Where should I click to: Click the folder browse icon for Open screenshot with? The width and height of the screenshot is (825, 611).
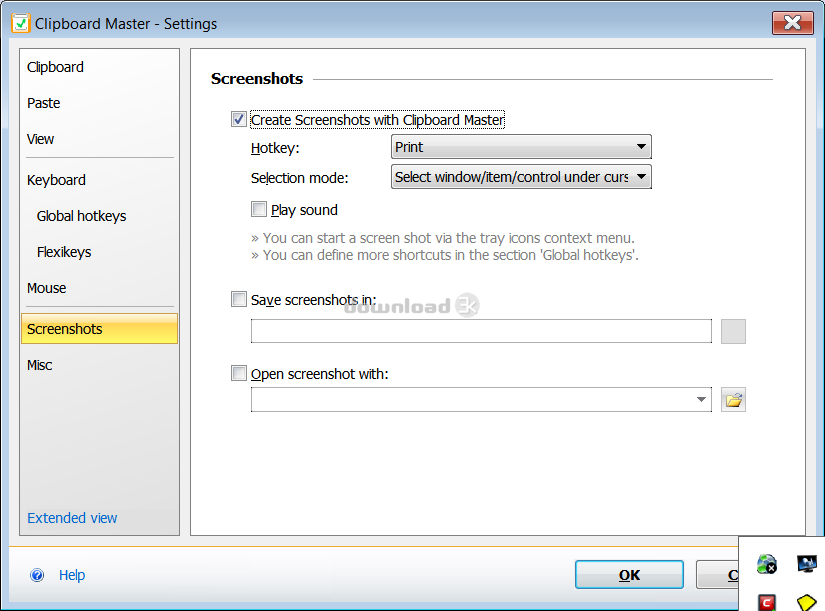click(733, 400)
